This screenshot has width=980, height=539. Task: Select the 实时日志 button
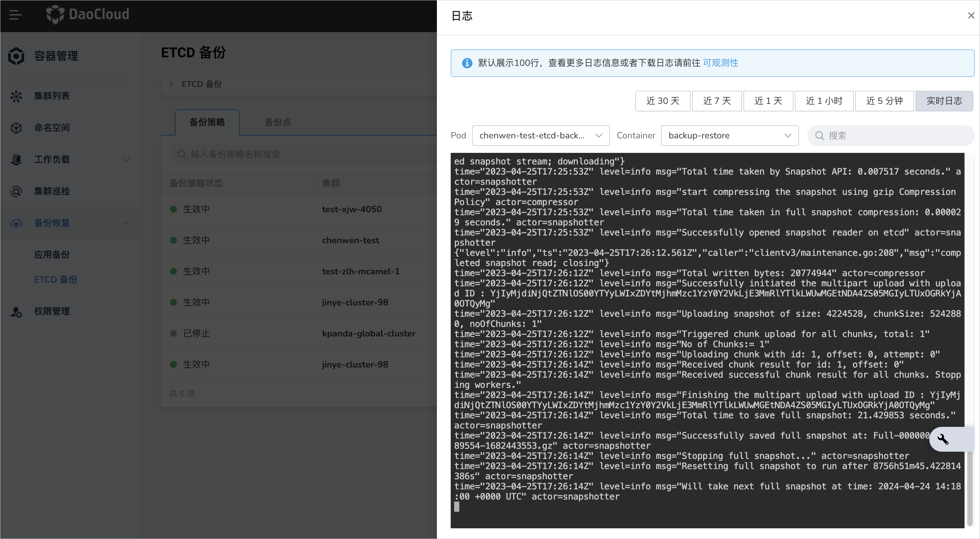pyautogui.click(x=944, y=101)
